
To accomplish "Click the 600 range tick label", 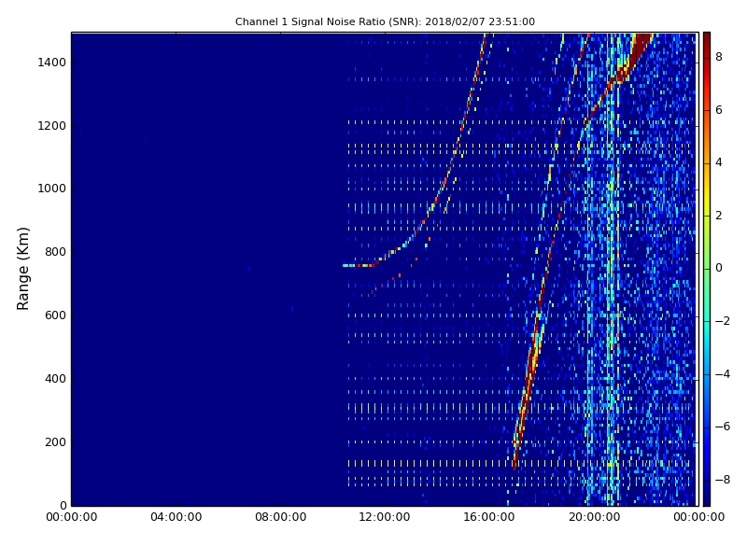I will [x=55, y=315].
